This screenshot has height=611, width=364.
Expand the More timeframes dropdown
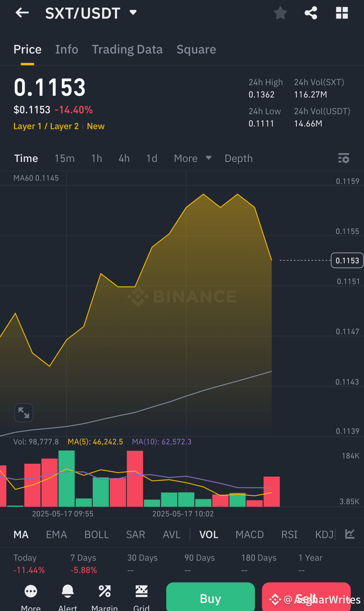pyautogui.click(x=193, y=158)
